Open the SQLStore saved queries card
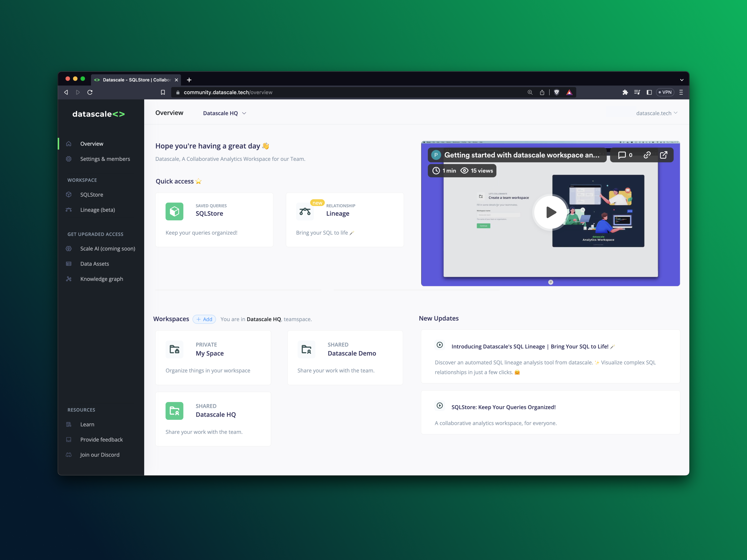The height and width of the screenshot is (560, 747). 214,220
